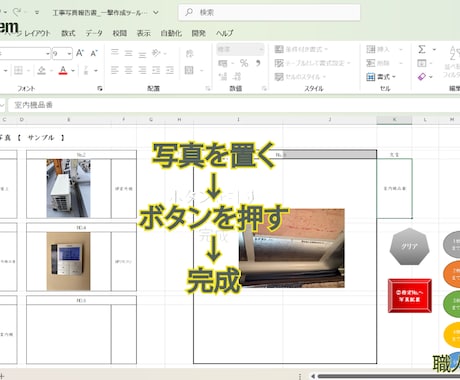This screenshot has width=460, height=380.
Task: Open the データ (Data) tab
Action: pyautogui.click(x=94, y=33)
